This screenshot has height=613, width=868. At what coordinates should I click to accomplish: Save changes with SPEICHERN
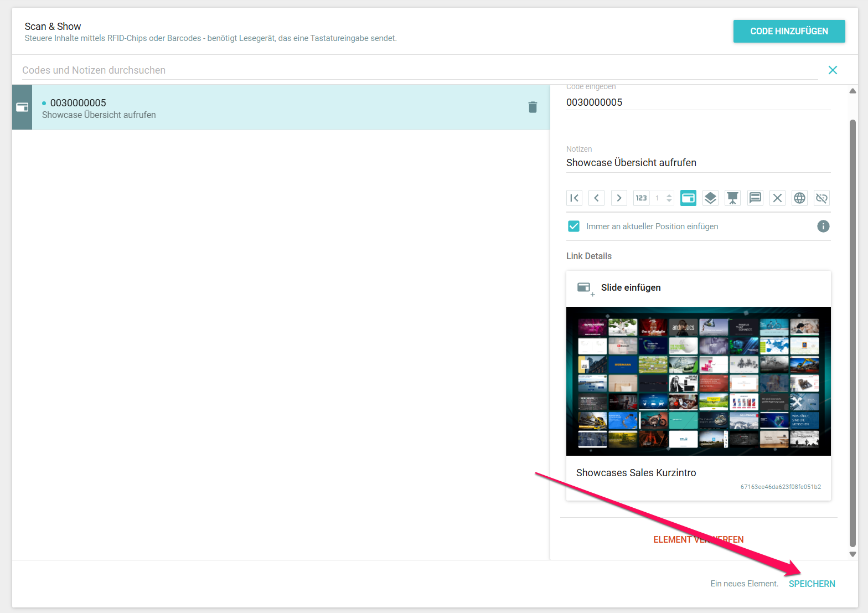812,584
